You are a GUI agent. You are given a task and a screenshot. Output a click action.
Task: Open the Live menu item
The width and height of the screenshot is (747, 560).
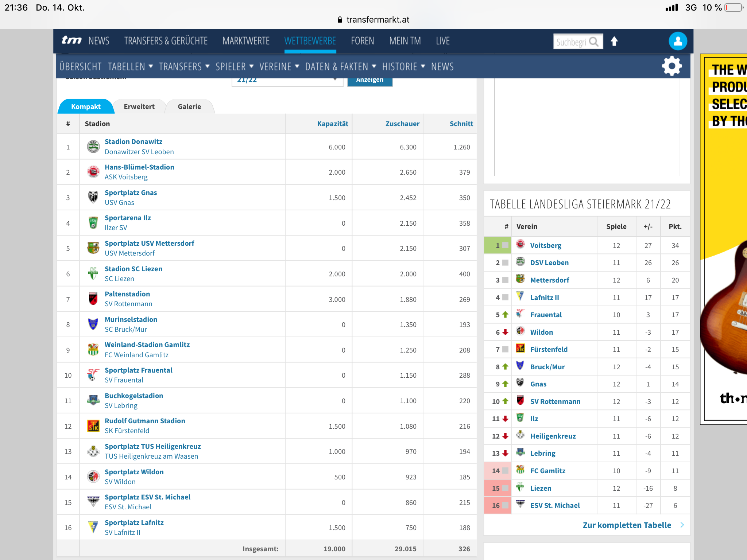[x=443, y=41]
